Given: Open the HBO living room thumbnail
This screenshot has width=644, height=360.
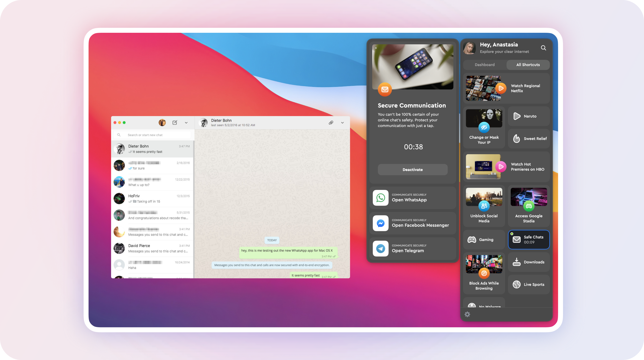Looking at the screenshot, I should coord(483,167).
